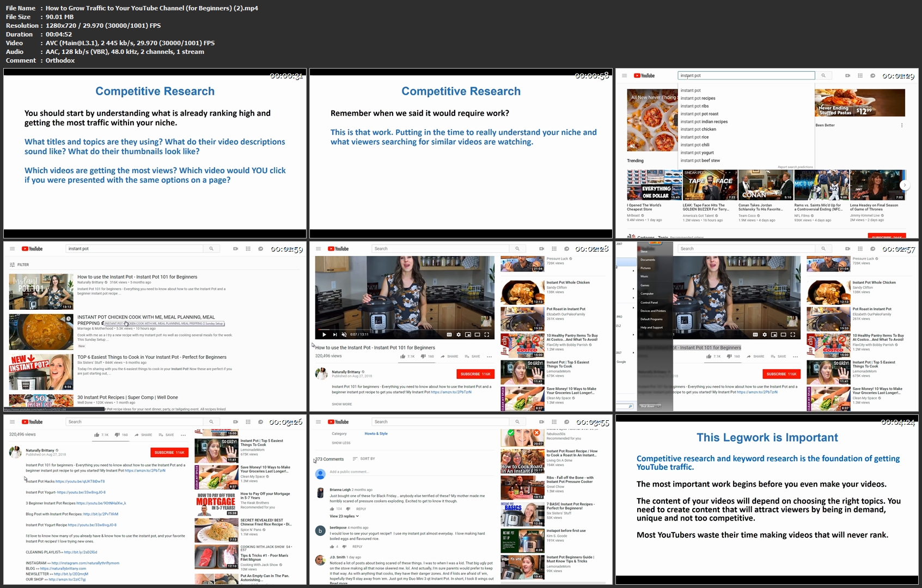
Task: Toggle closed captions in the 00:02:57 player
Action: coord(755,334)
